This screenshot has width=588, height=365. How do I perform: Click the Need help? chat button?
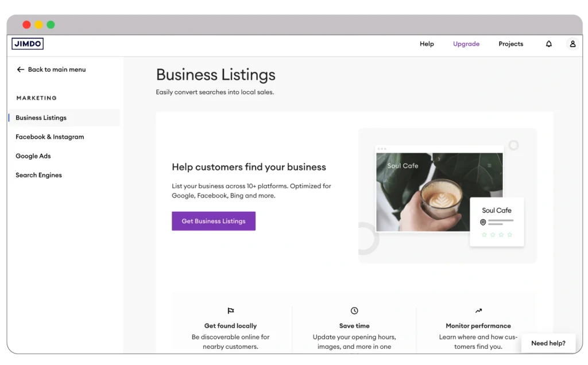tap(548, 343)
